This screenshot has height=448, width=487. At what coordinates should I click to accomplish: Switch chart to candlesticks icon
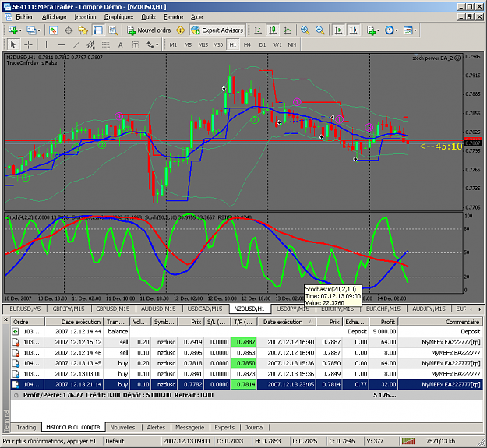273,30
